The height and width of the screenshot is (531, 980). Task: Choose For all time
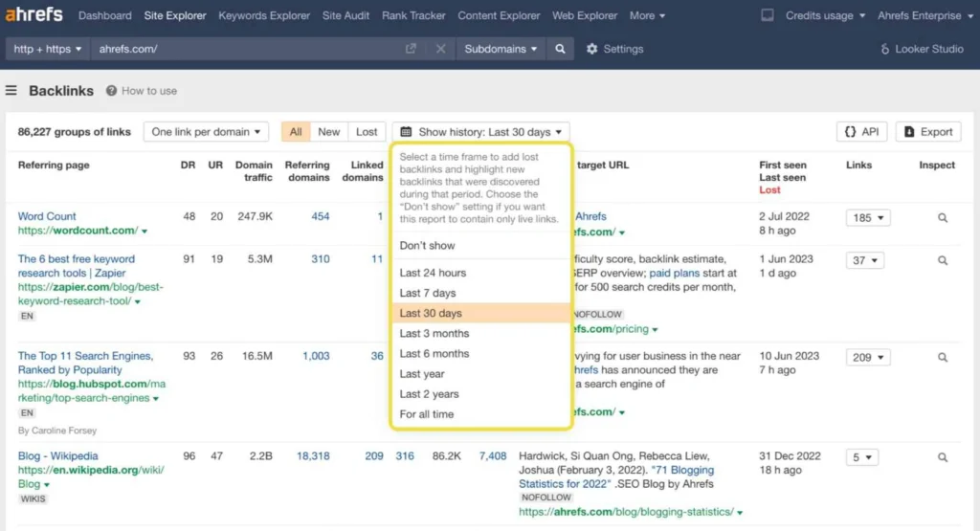click(480, 414)
